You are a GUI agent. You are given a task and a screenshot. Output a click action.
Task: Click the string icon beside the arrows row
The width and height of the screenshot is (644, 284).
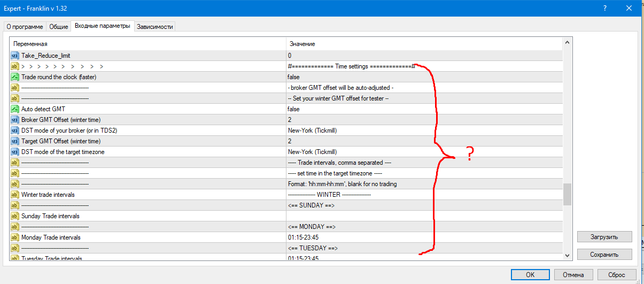coord(15,66)
